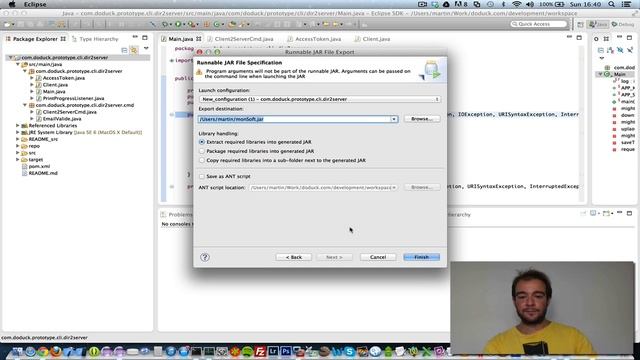Open the Main.java editor tab

pos(180,39)
